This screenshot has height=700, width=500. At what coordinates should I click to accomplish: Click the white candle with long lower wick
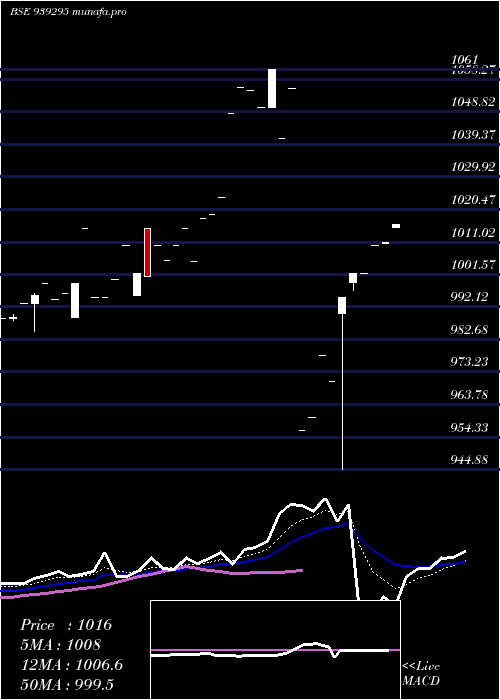click(x=342, y=383)
